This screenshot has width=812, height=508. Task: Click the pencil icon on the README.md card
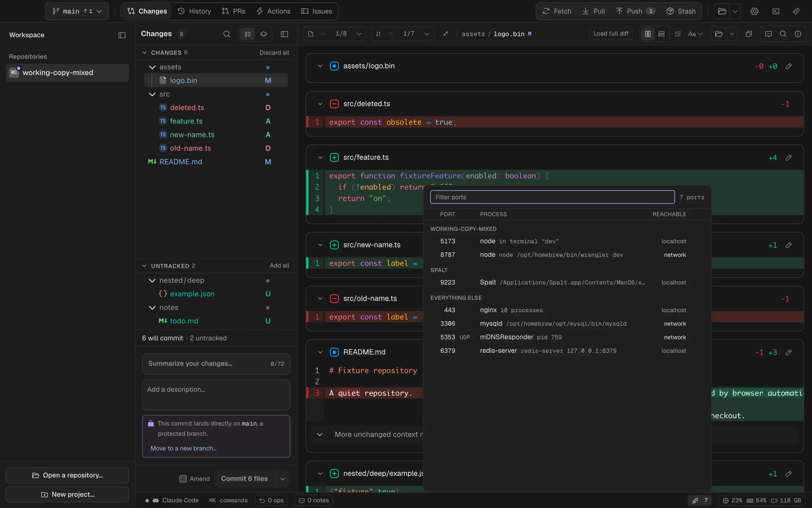(x=789, y=352)
